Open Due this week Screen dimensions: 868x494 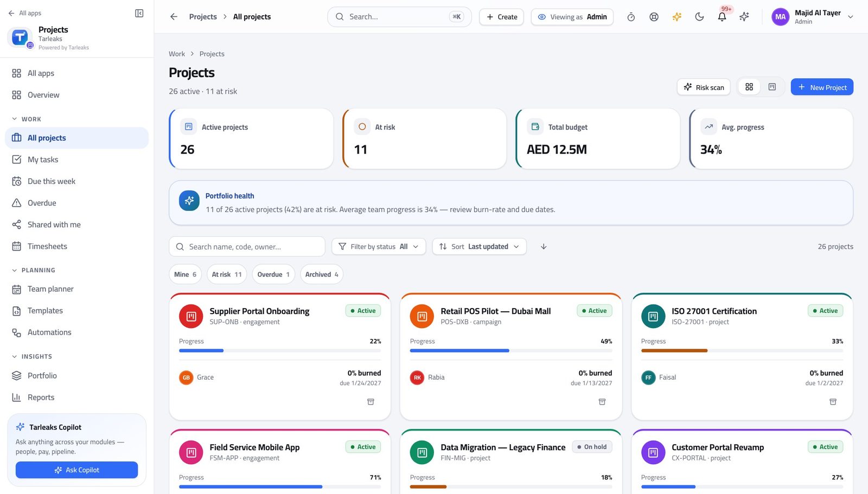[76, 181]
